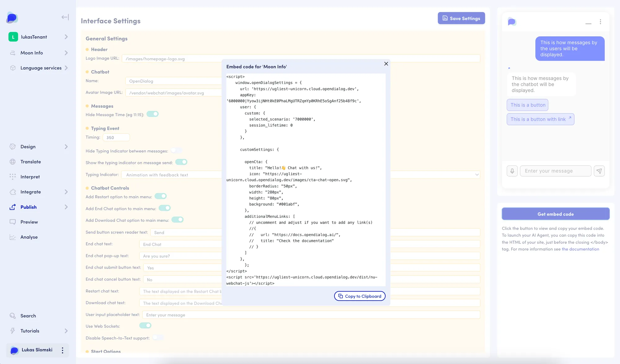Toggle Show typing indicator on message send
The height and width of the screenshot is (364, 620).
point(181,162)
